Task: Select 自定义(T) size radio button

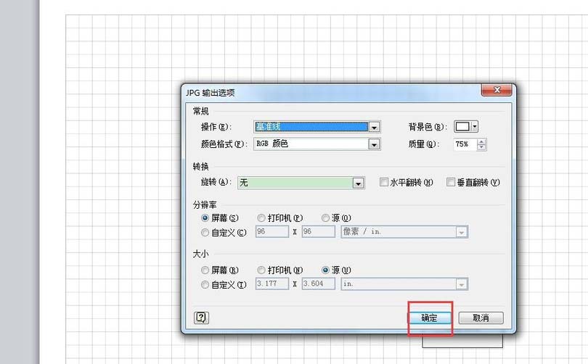Action: pyautogui.click(x=205, y=285)
